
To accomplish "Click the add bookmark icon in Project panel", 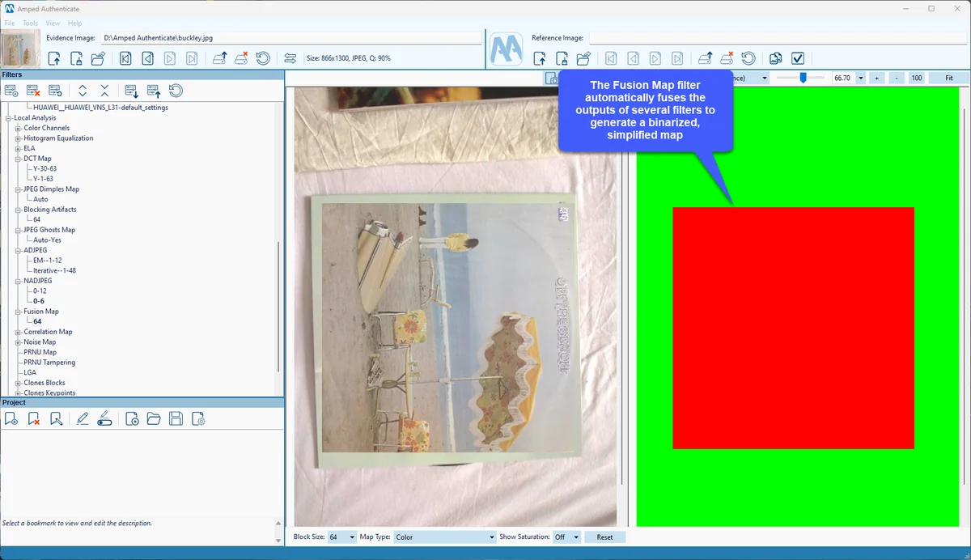I will (11, 418).
